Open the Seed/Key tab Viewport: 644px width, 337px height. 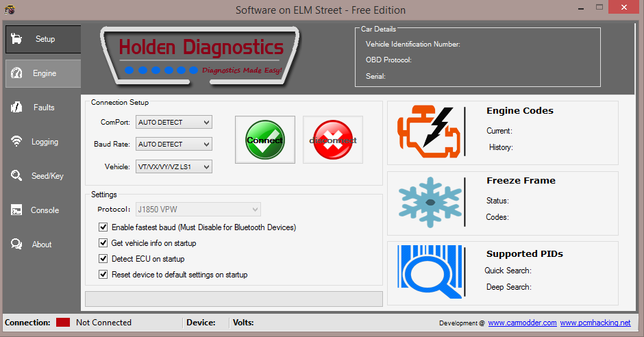point(43,175)
